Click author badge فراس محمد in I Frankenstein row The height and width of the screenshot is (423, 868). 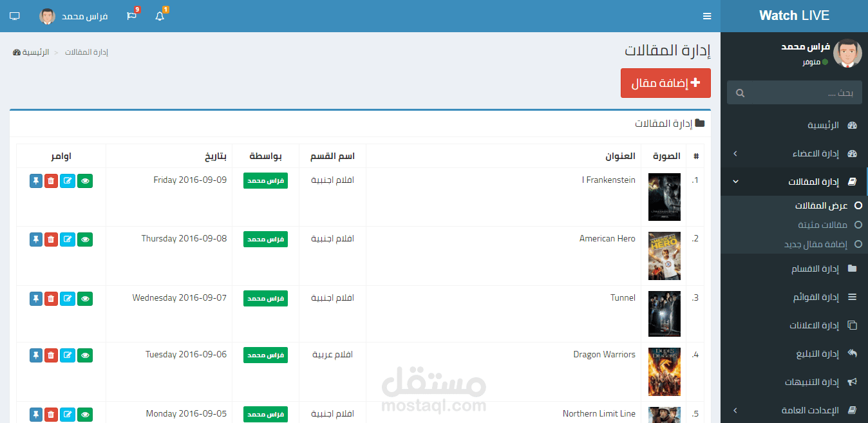click(x=265, y=181)
